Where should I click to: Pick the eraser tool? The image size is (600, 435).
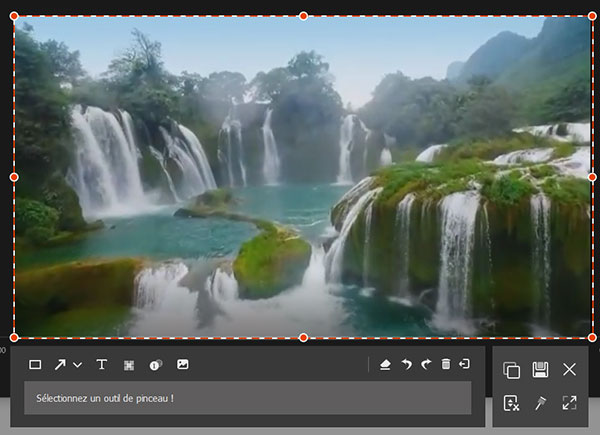[x=386, y=365]
